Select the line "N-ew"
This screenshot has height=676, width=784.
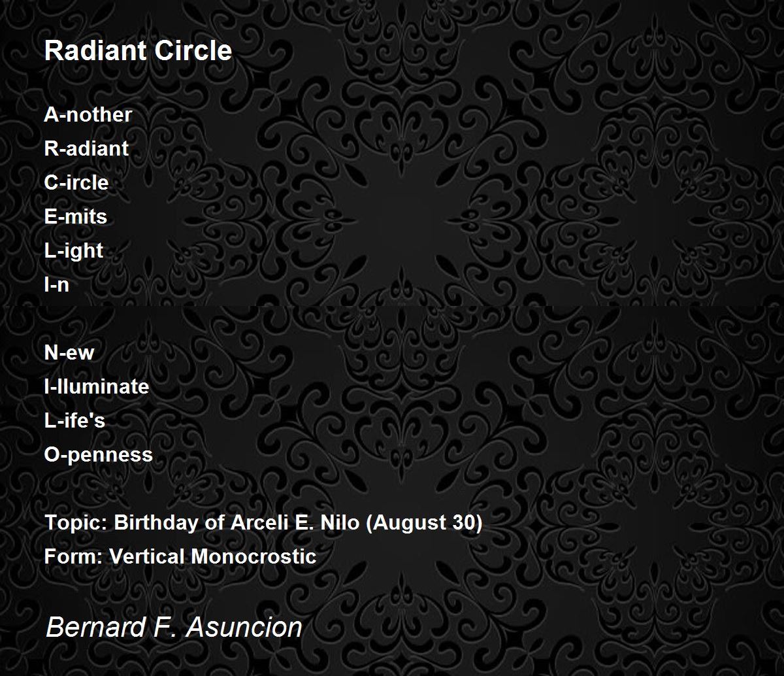69,352
